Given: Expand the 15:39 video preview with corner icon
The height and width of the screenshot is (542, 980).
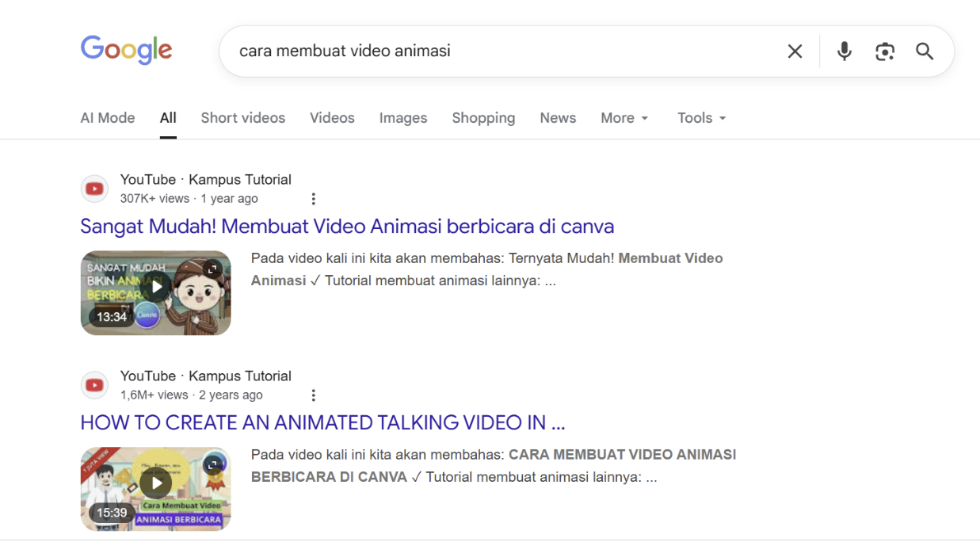Looking at the screenshot, I should pos(212,466).
